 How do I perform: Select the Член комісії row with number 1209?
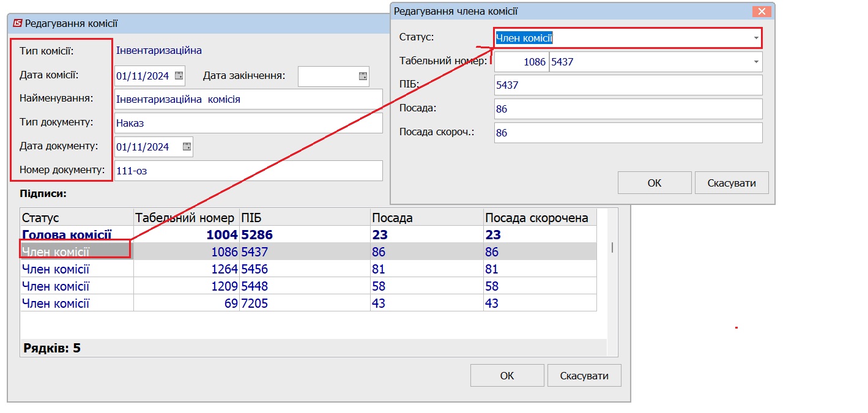click(x=308, y=286)
